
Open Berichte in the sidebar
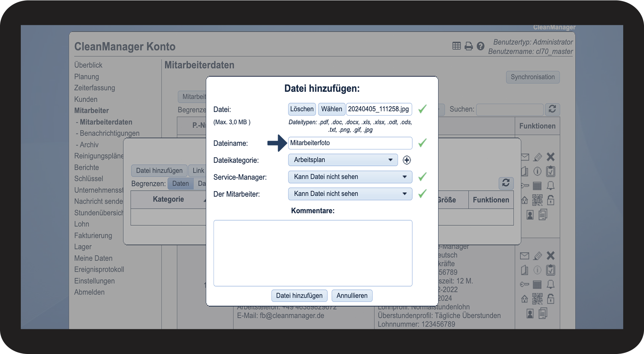pyautogui.click(x=87, y=167)
